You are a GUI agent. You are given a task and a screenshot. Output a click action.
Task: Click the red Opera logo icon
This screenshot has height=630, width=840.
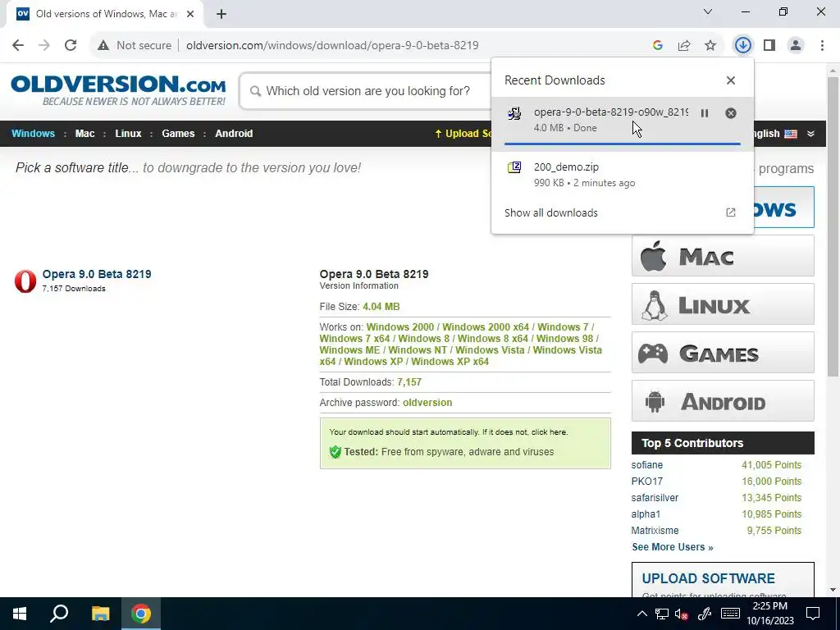click(x=25, y=281)
